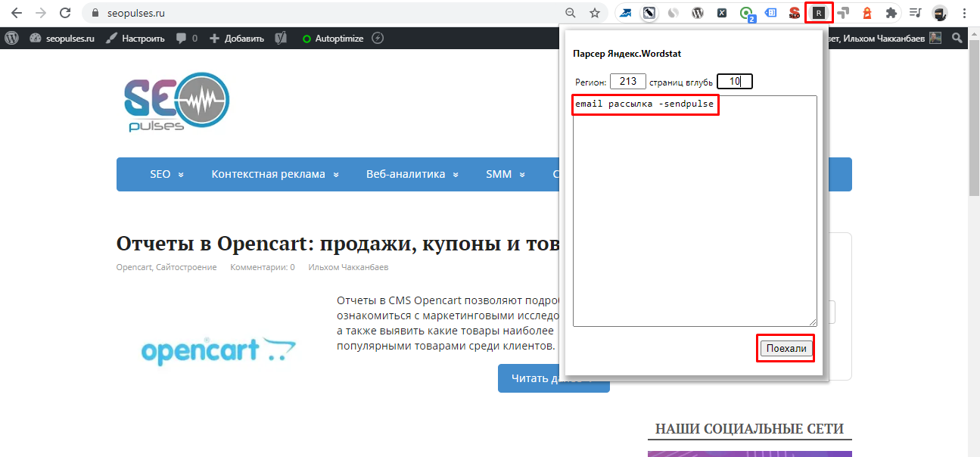Open the Добавить admin bar menu

click(236, 38)
